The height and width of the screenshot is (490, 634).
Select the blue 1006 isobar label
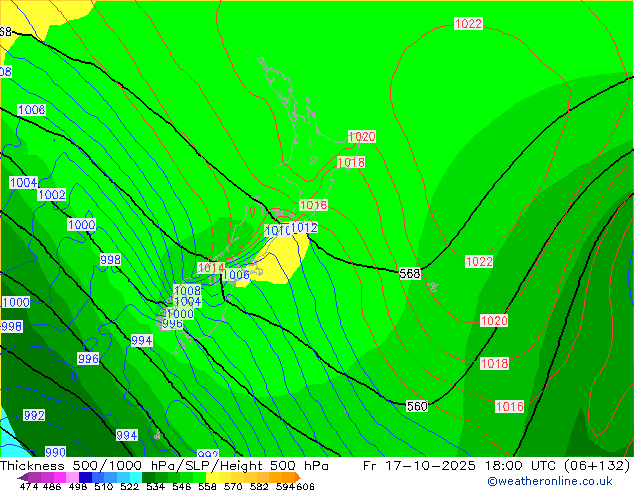pos(236,275)
